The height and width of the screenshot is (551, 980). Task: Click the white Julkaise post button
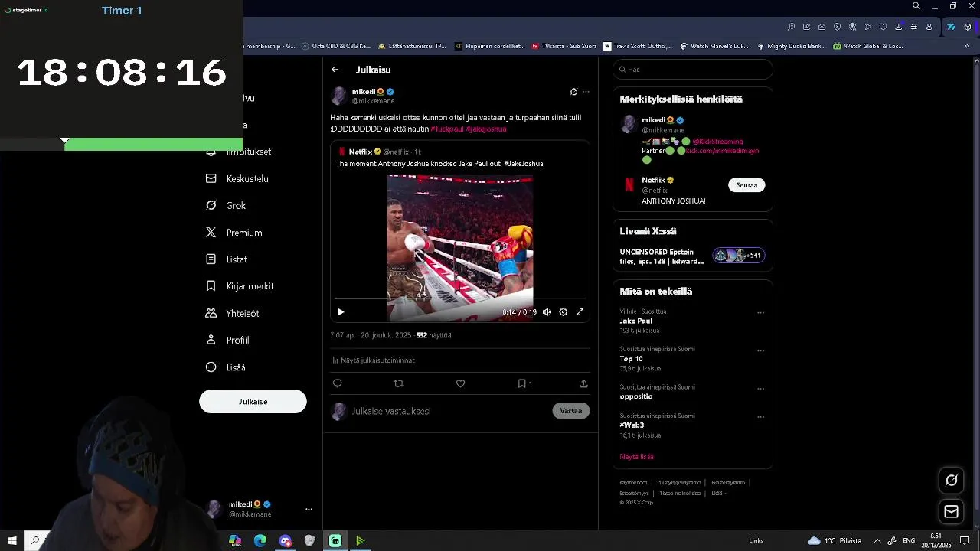[253, 402]
